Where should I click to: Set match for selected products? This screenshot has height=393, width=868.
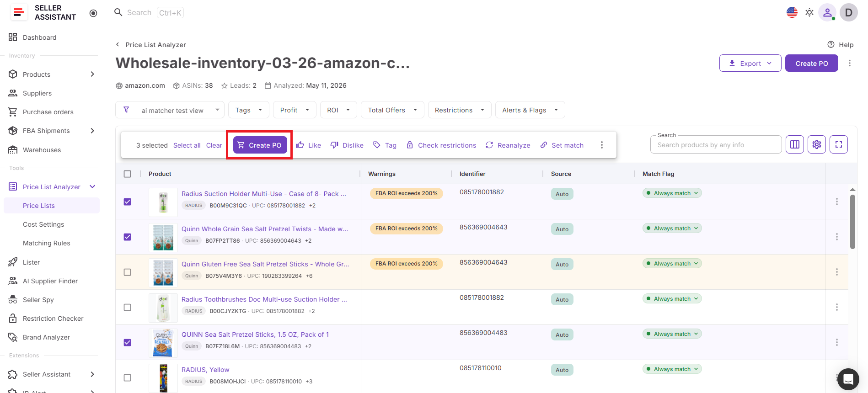[562, 145]
